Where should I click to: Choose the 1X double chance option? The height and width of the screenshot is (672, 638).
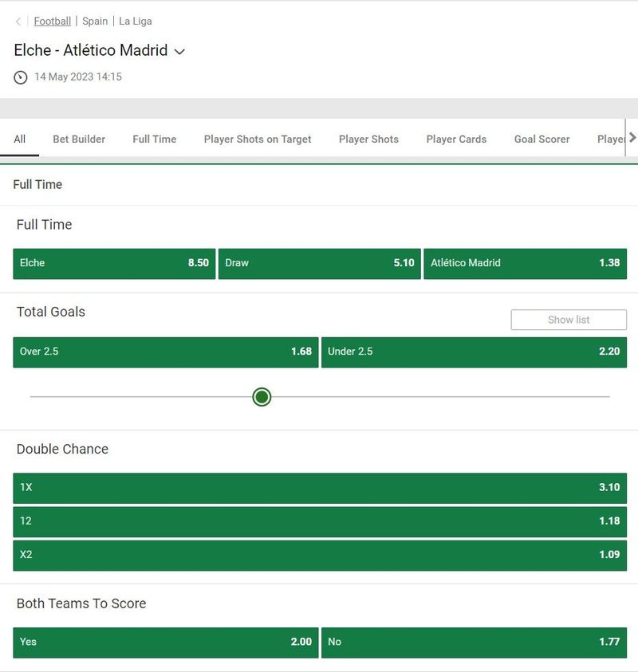click(320, 488)
